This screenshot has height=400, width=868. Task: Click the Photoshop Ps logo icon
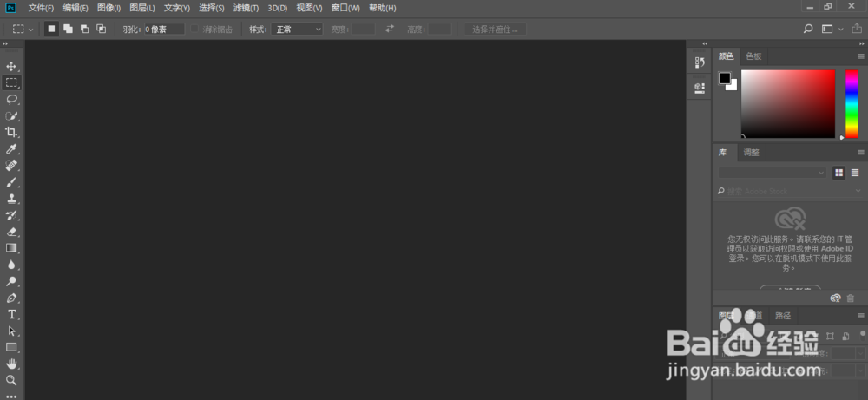[11, 8]
